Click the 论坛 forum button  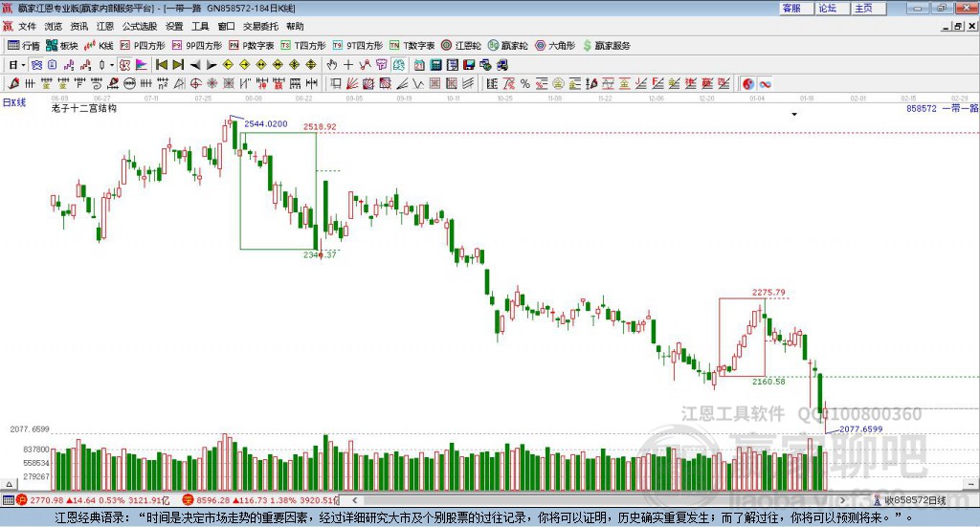(833, 8)
